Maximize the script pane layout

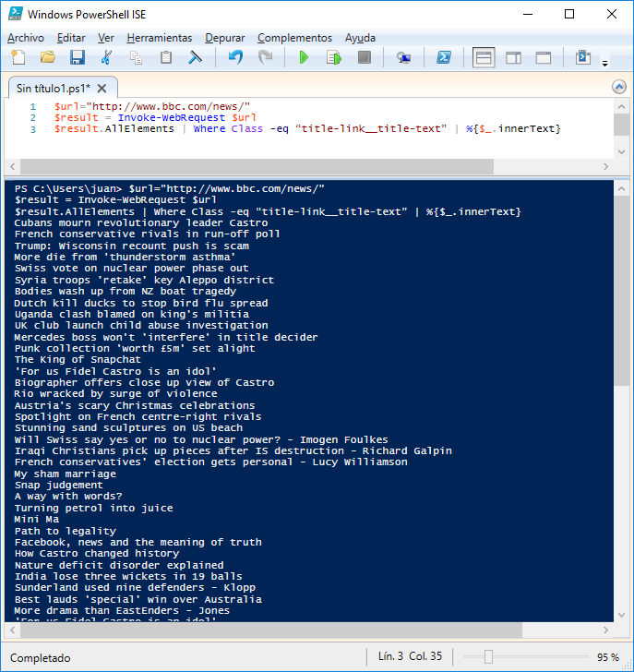(544, 58)
